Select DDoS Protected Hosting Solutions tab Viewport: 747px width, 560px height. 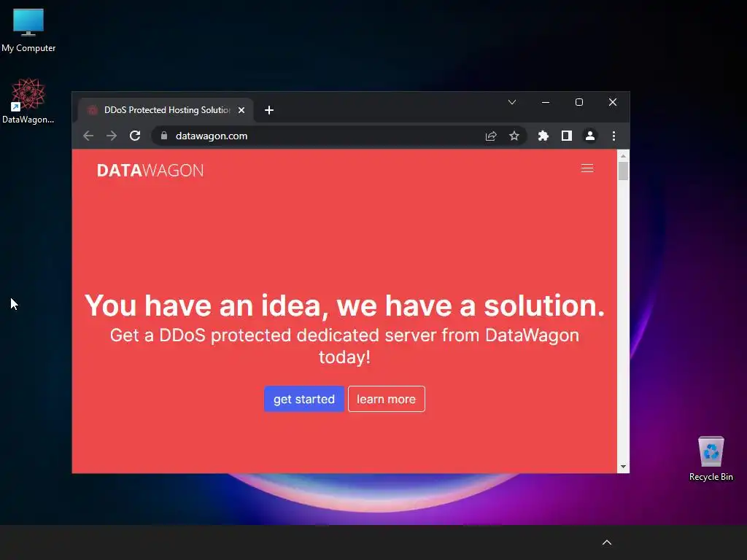[x=166, y=110]
